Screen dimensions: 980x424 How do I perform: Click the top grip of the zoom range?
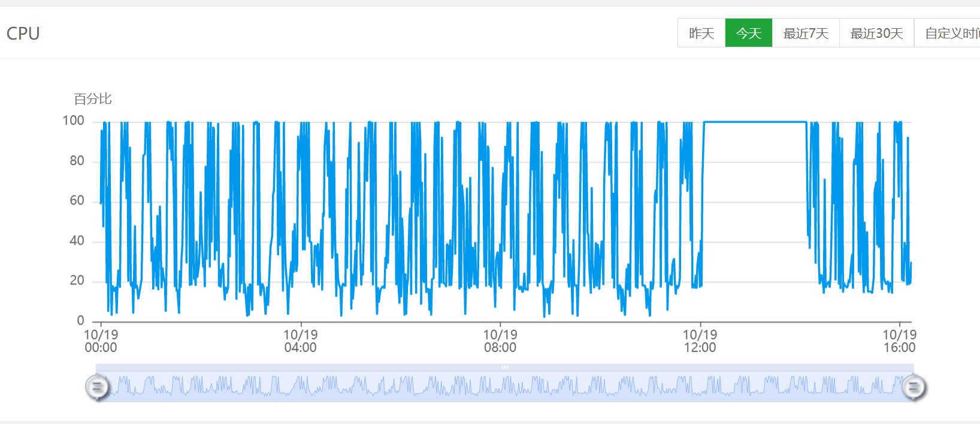505,367
